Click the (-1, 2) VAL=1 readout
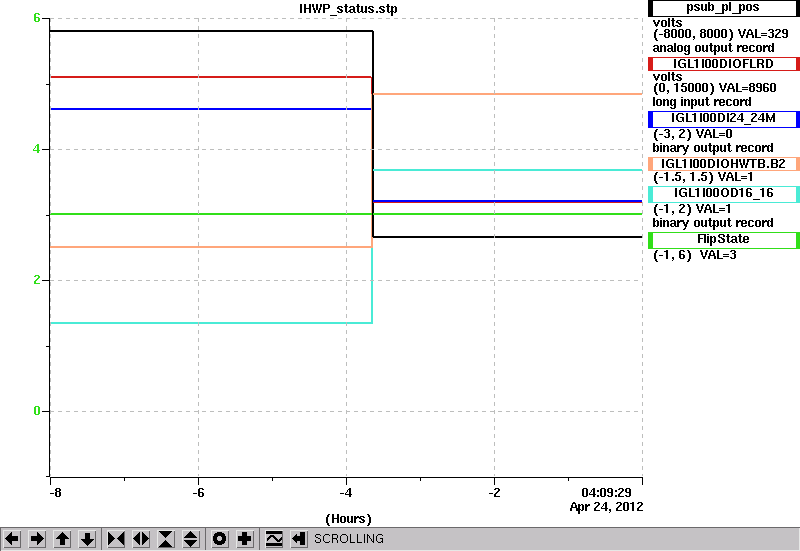 pyautogui.click(x=692, y=209)
